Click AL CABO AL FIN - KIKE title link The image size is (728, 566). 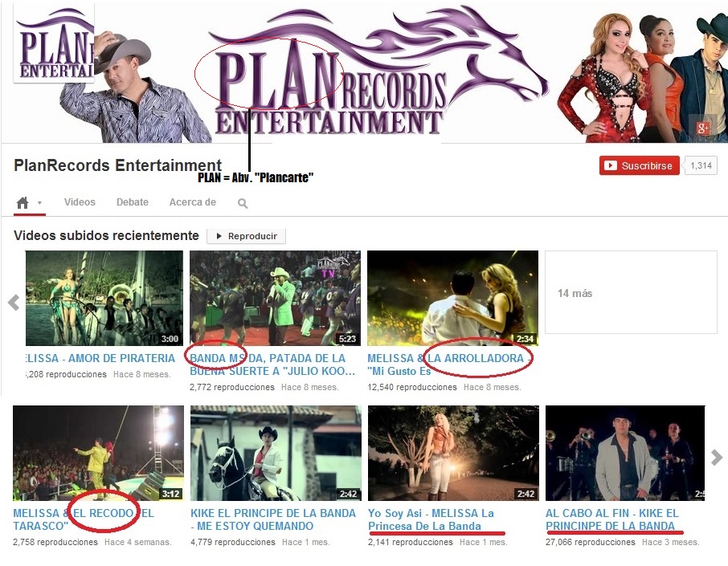point(612,519)
